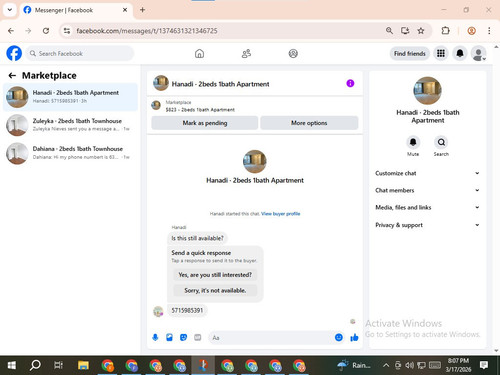Attach a photo file icon

pos(169,338)
